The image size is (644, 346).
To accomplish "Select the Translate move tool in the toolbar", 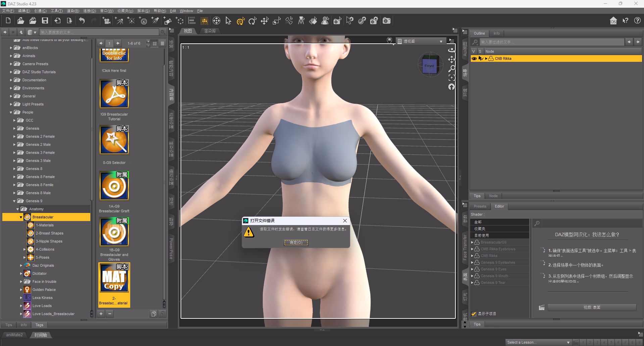I will pos(265,21).
